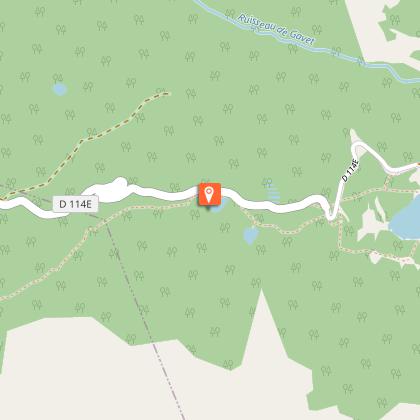
Task: Click the large lake at the right edge
Action: tap(407, 220)
